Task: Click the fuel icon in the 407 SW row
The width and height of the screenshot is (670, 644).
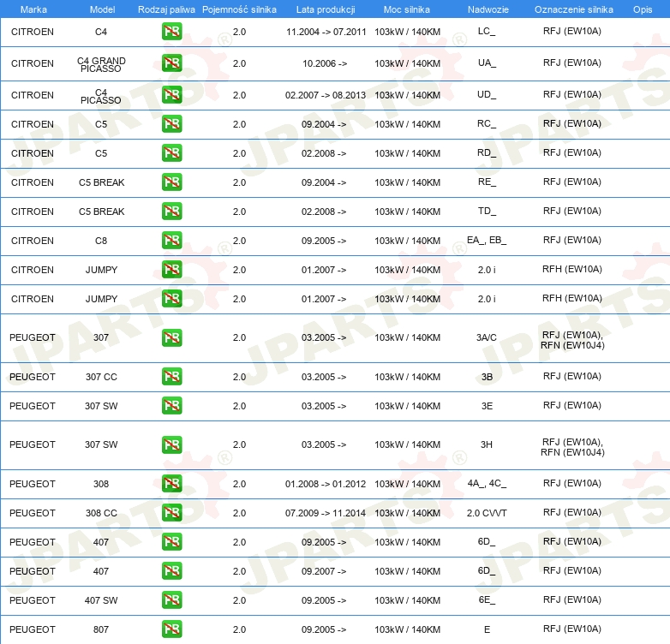Action: tap(171, 599)
